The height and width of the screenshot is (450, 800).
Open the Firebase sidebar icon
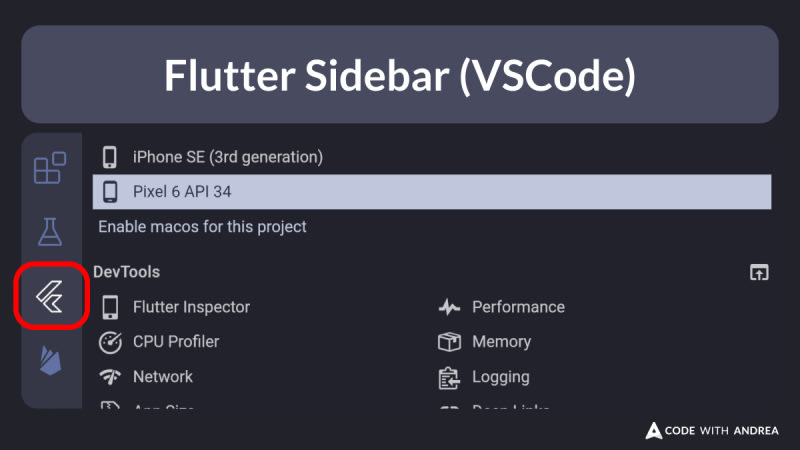point(50,360)
